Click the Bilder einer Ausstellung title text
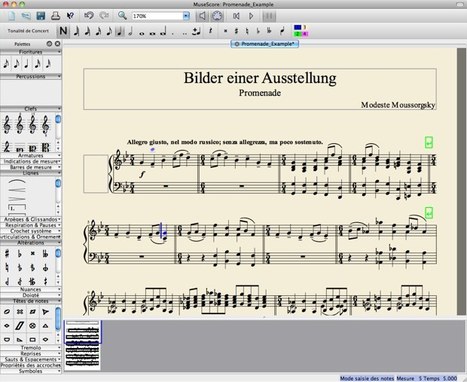 [260, 78]
